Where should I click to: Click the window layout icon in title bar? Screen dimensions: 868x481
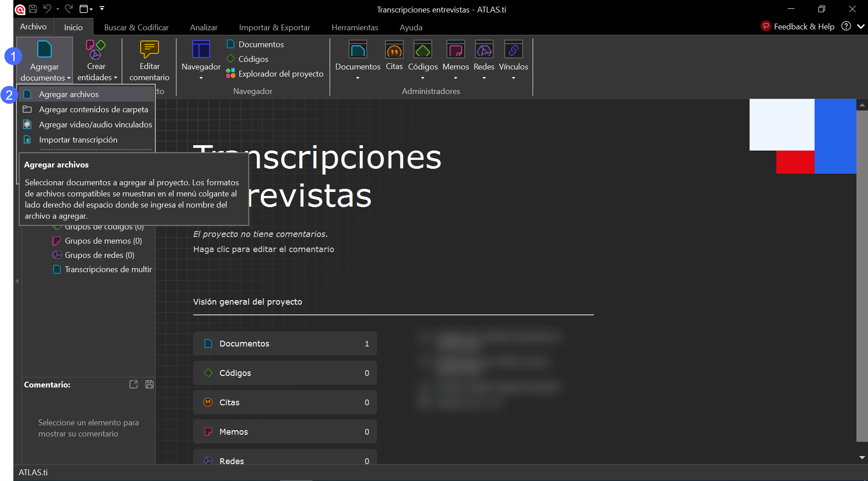(84, 9)
